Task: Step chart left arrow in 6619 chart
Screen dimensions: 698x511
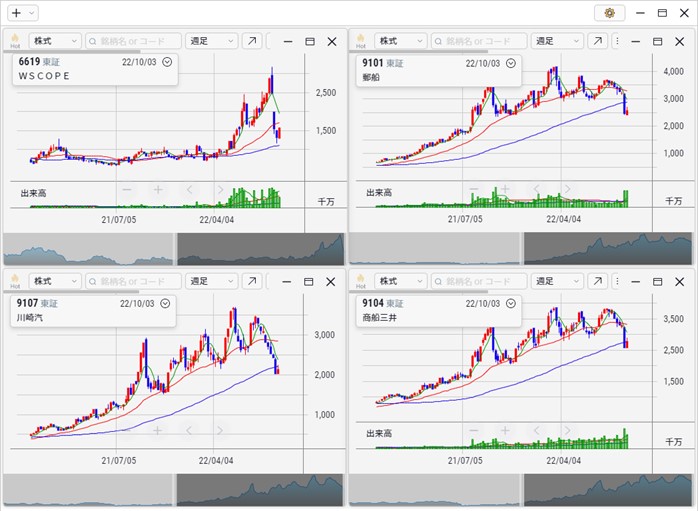Action: tap(189, 190)
